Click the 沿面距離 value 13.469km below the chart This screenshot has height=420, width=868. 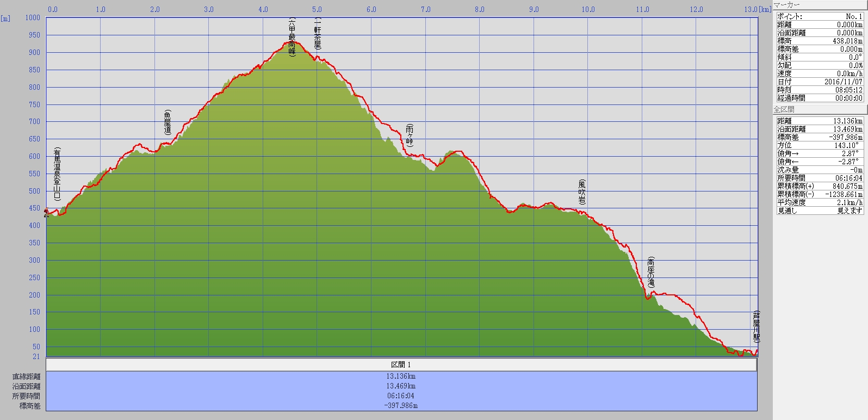click(401, 386)
